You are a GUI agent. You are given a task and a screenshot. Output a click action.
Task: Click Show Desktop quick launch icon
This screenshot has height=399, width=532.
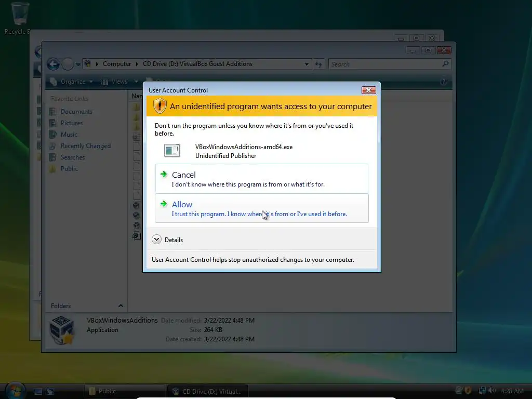tap(37, 392)
